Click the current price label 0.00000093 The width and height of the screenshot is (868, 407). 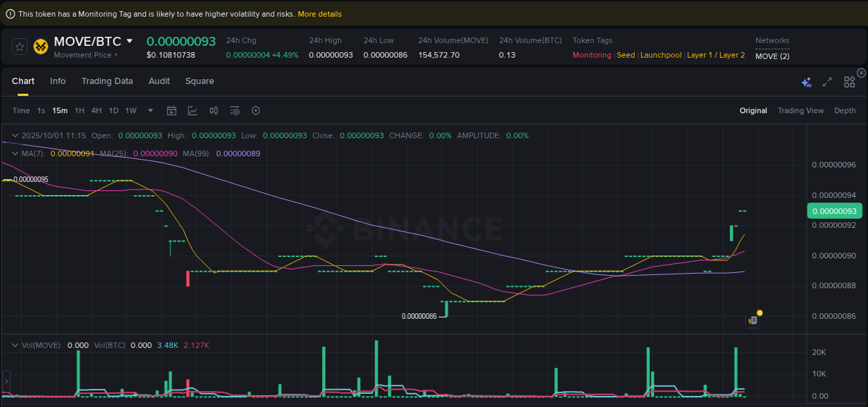click(x=834, y=210)
